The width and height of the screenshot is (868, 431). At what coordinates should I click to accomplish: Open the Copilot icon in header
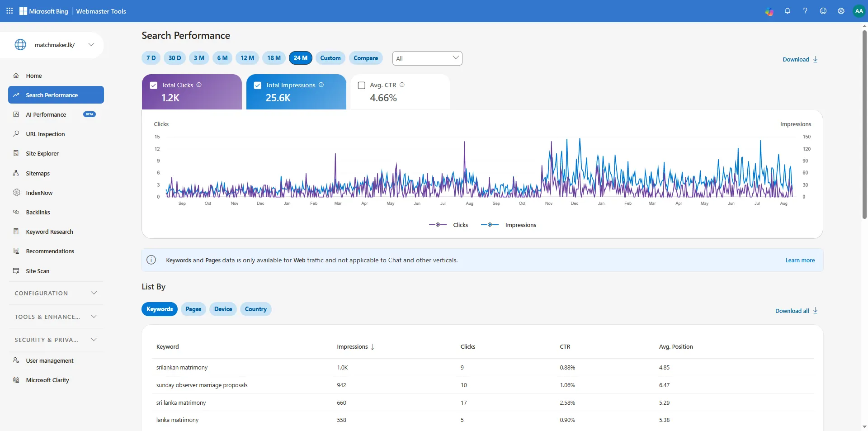click(x=769, y=11)
